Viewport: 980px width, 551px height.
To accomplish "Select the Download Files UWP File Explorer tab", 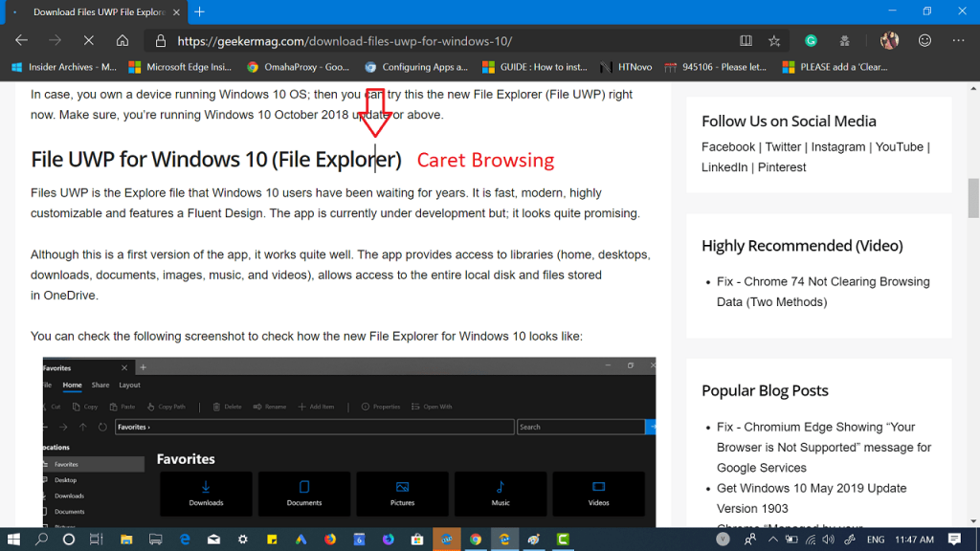I will pyautogui.click(x=96, y=12).
